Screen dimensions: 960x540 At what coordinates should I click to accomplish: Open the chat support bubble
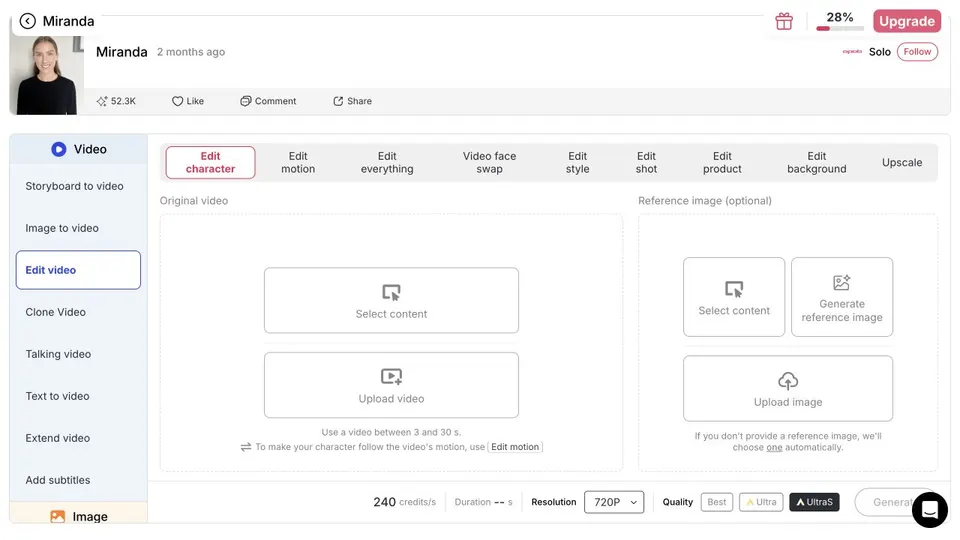[x=929, y=509]
